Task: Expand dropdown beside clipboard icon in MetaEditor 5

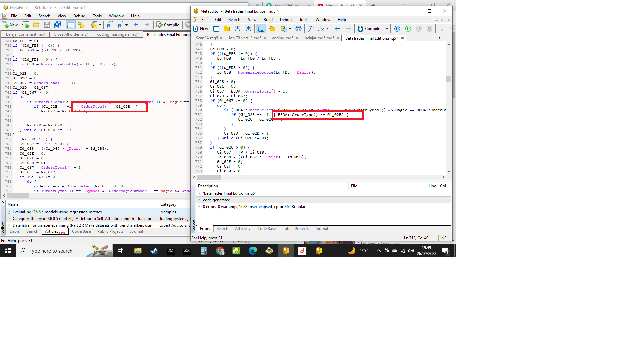Action: coord(290,29)
